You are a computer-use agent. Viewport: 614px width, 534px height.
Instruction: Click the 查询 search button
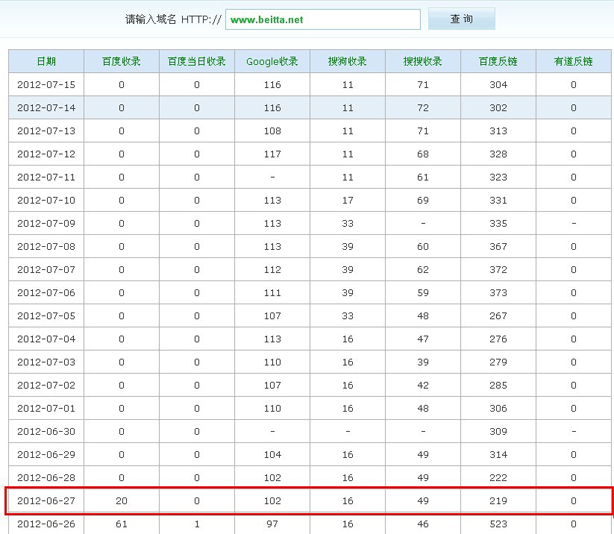click(x=461, y=20)
